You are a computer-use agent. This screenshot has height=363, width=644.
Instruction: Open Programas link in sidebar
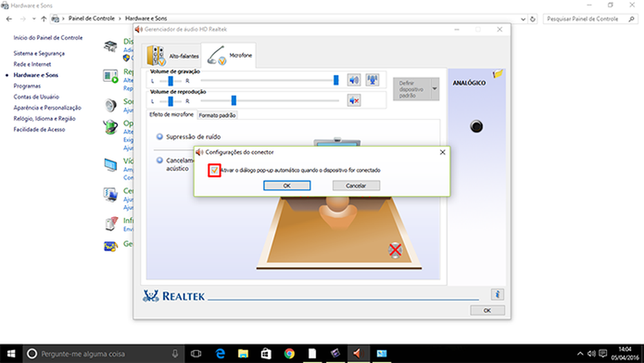tap(27, 86)
